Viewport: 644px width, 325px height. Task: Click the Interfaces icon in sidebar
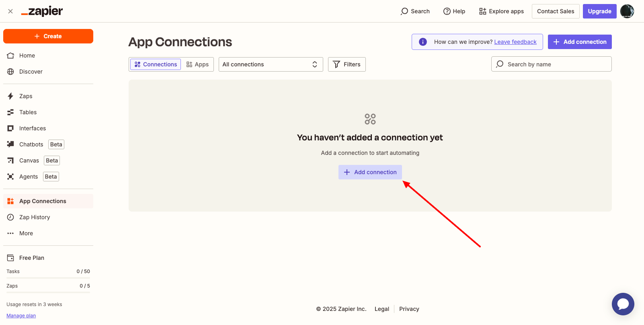(10, 128)
